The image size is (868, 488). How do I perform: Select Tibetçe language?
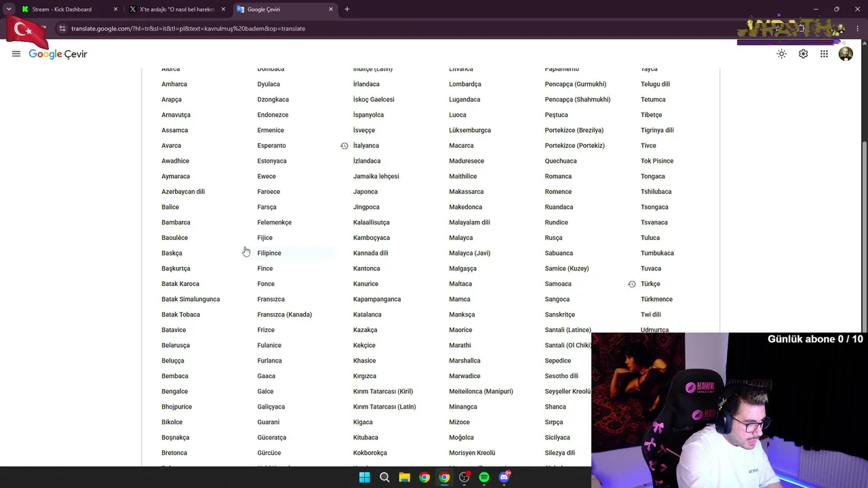[x=651, y=115]
